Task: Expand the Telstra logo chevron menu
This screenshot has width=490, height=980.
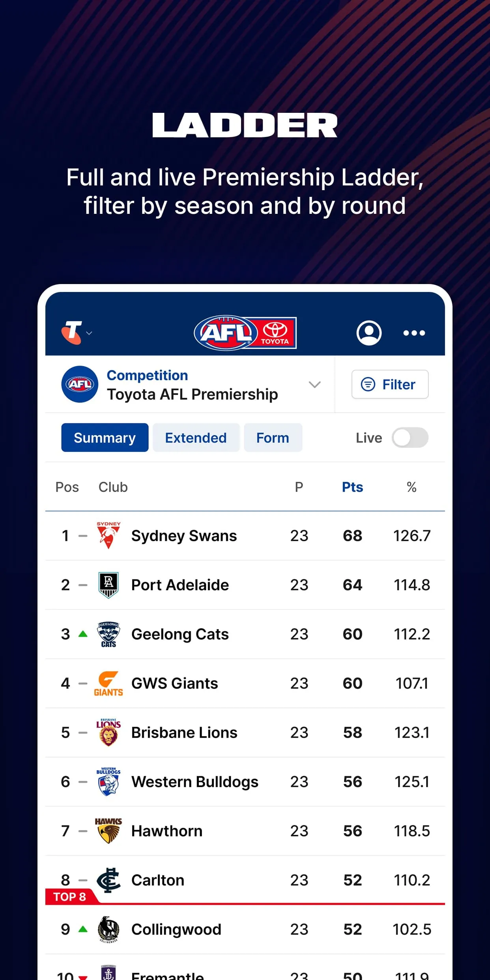Action: (89, 334)
